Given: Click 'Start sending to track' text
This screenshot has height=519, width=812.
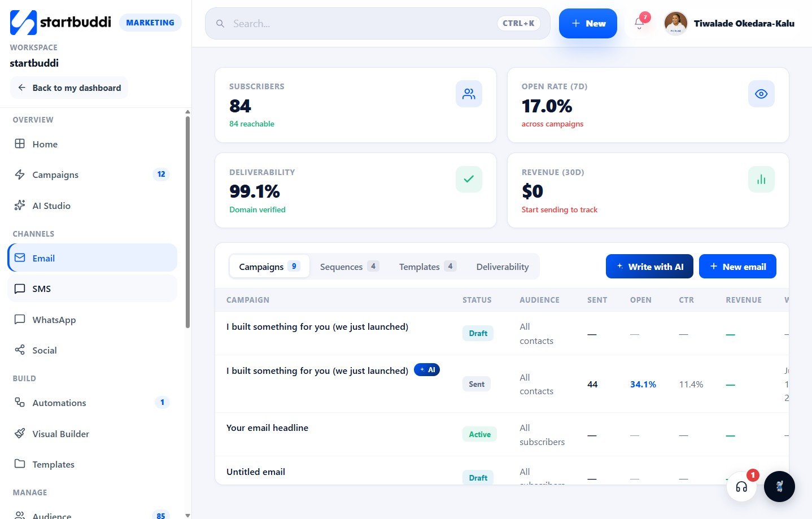Looking at the screenshot, I should pyautogui.click(x=559, y=210).
